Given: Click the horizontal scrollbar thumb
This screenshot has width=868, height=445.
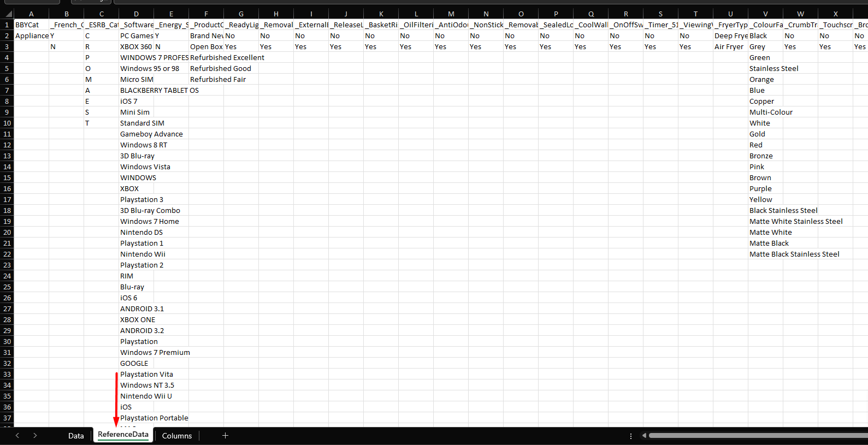Looking at the screenshot, I should (758, 436).
